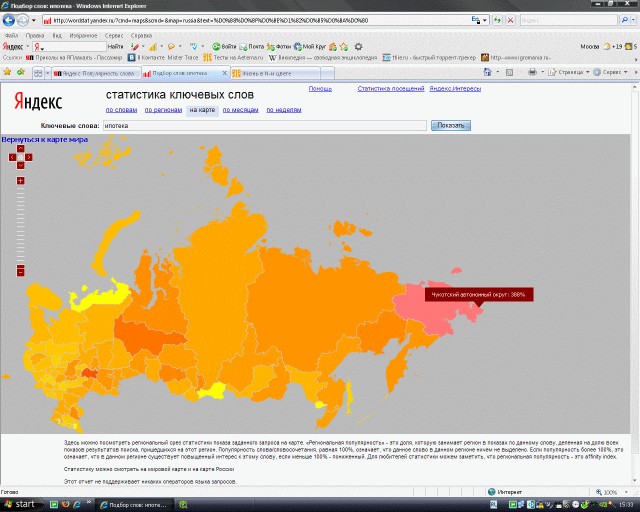
Task: Open the по словам link
Action: click(121, 110)
